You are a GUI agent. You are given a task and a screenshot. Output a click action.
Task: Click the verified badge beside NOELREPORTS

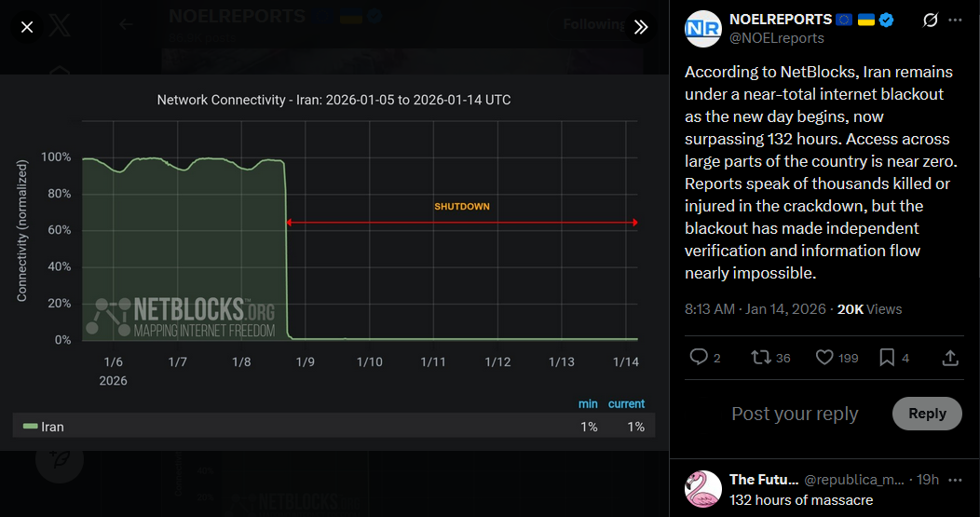[x=886, y=20]
